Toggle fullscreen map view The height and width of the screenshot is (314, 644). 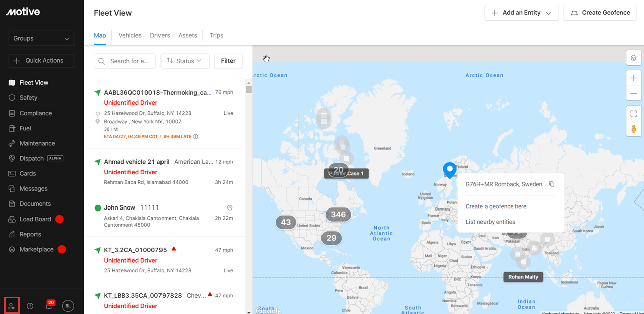tap(634, 114)
